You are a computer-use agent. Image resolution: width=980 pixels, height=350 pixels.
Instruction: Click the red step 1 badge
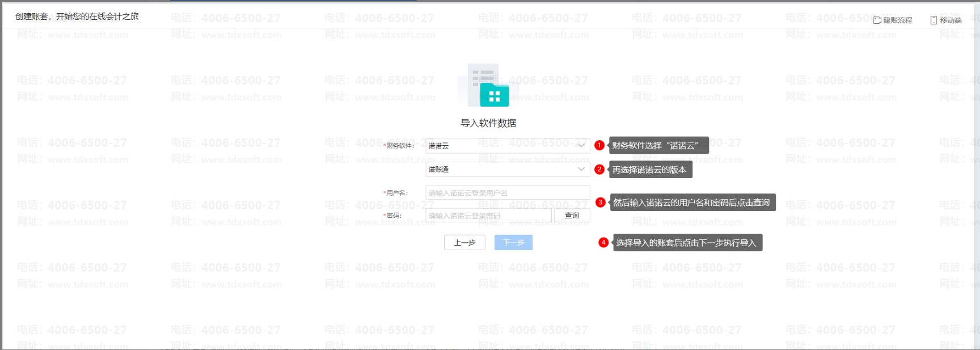[x=599, y=145]
